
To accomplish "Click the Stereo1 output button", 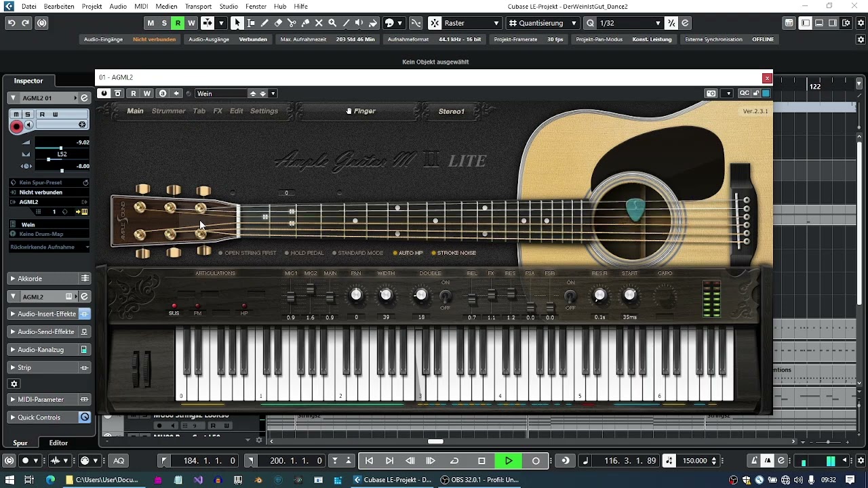I will [452, 111].
